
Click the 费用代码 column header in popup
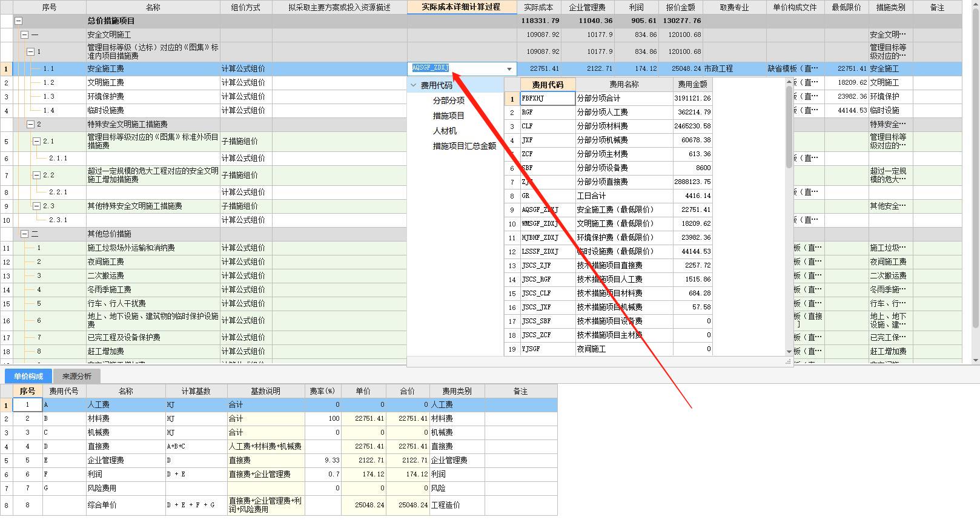548,85
